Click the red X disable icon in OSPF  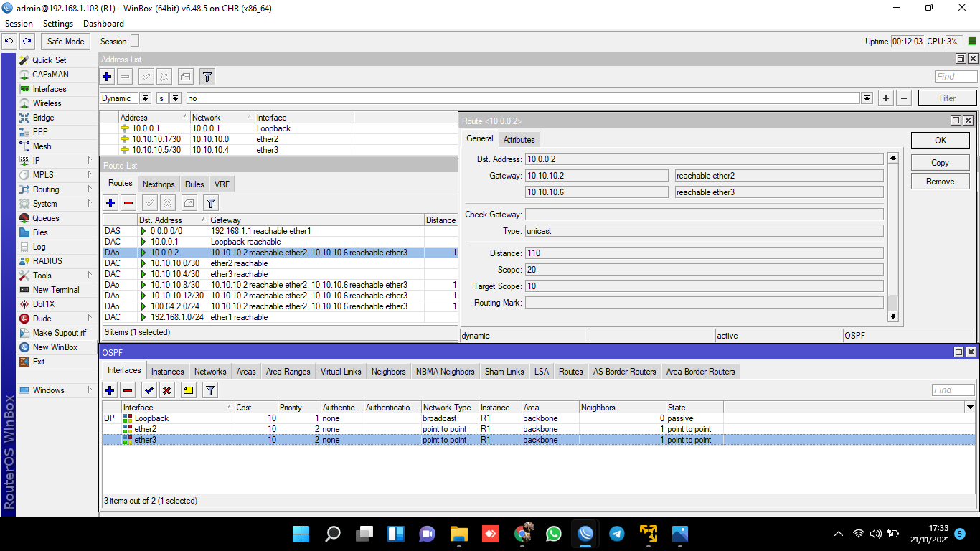(x=166, y=390)
